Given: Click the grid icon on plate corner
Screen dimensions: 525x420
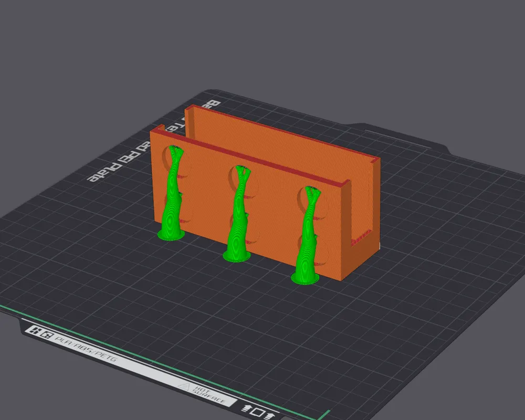Looking at the screenshot, I should pyautogui.click(x=35, y=330).
